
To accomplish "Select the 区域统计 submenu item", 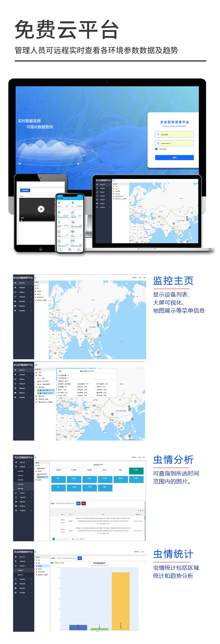I will tap(21, 570).
